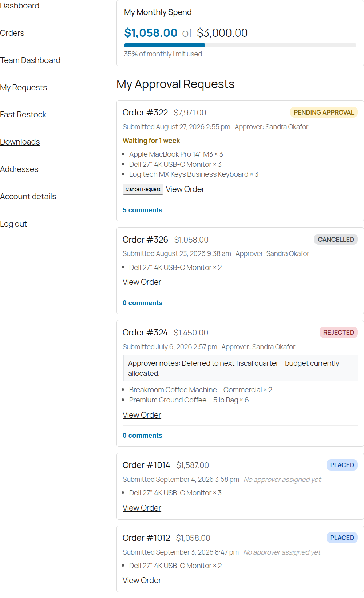Viewport: 364px width, 598px height.
Task: Open View Order for Order #1012
Action: click(x=142, y=580)
